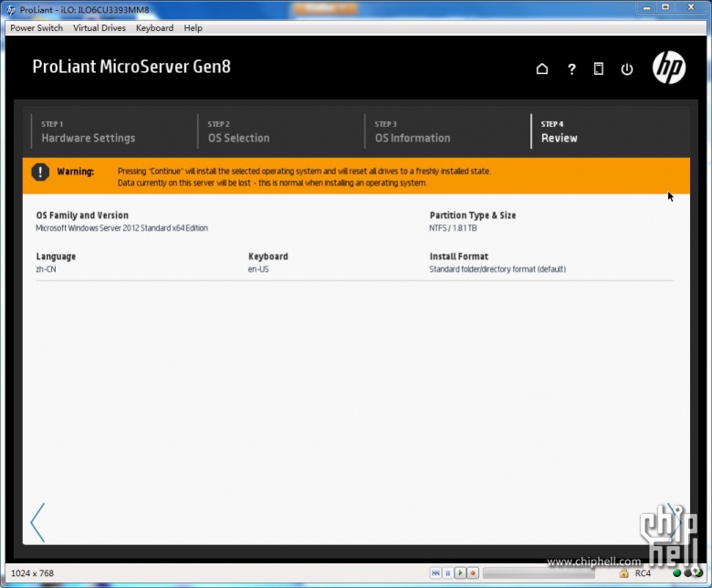
Task: Click the home icon in header
Action: [x=541, y=69]
